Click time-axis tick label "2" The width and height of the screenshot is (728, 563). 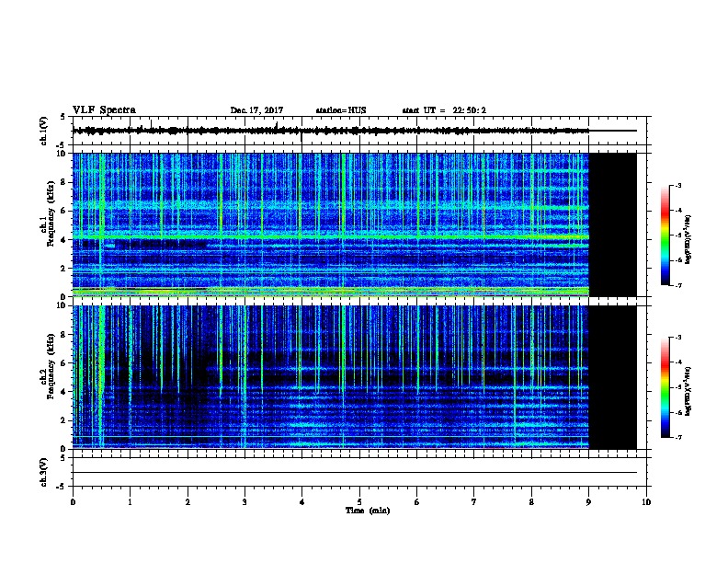click(x=188, y=502)
